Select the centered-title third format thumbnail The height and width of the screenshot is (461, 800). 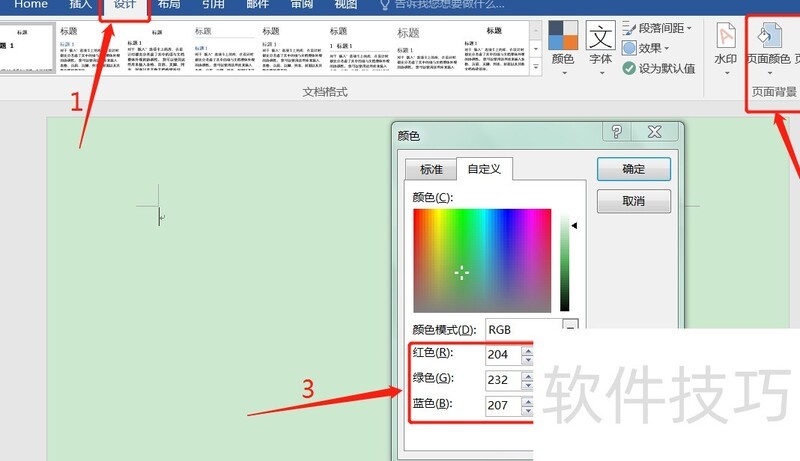coord(157,48)
